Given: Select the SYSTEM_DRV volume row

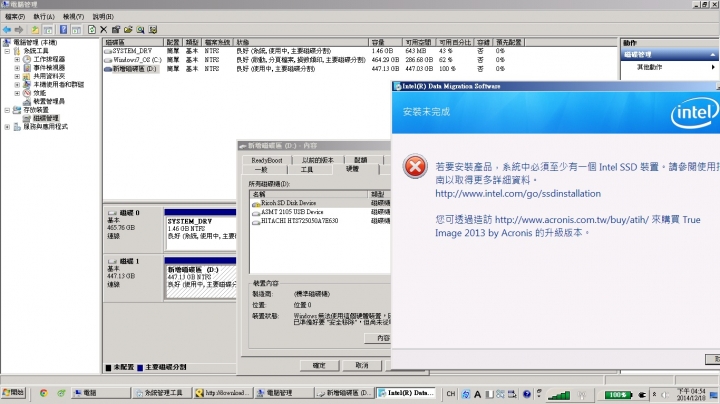Looking at the screenshot, I should 315,51.
